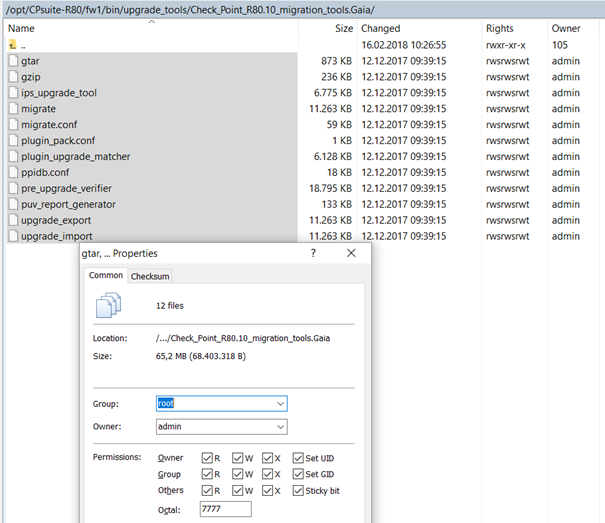
Task: Click the upgrade_export file name
Action: tap(56, 220)
